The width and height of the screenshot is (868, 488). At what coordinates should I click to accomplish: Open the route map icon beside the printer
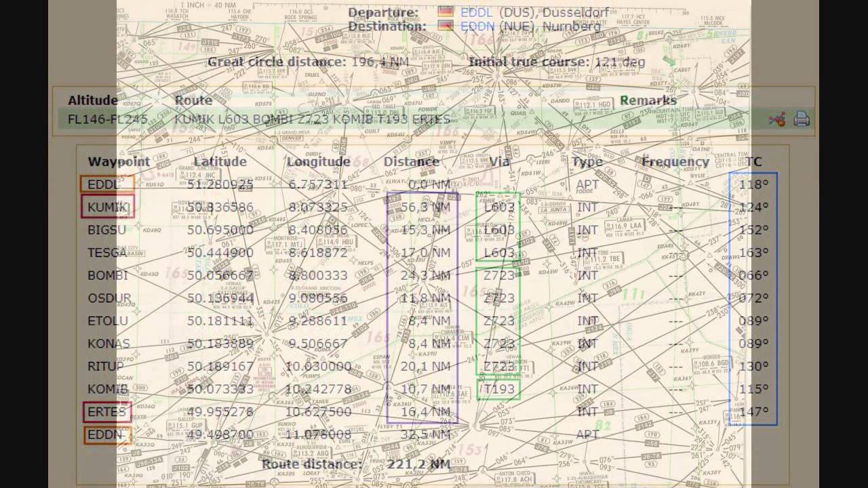776,120
